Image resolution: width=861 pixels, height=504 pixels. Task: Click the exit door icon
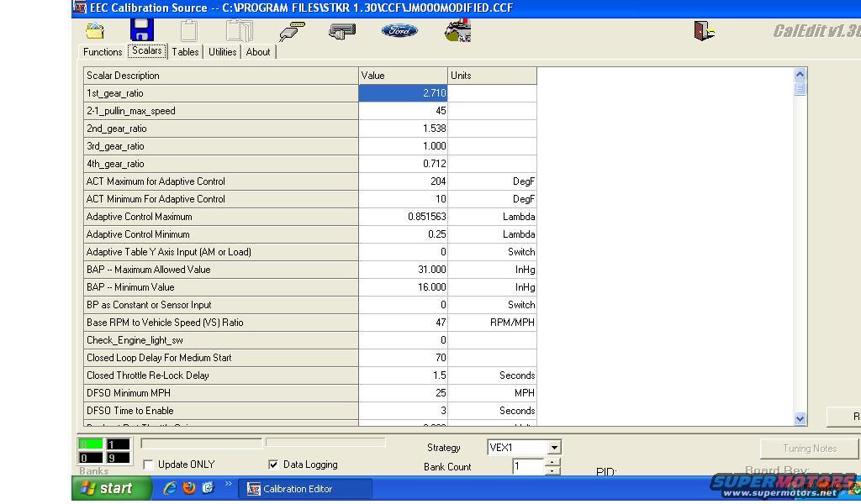[704, 31]
